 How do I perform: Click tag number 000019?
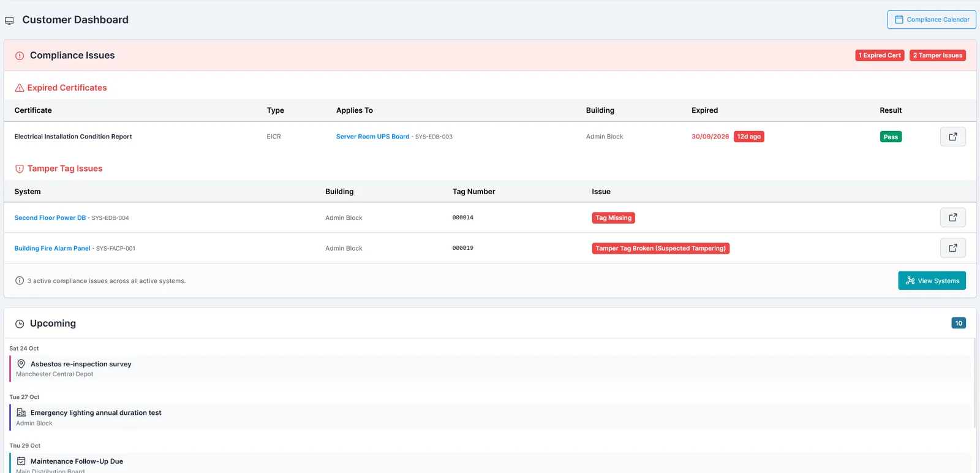coord(463,248)
